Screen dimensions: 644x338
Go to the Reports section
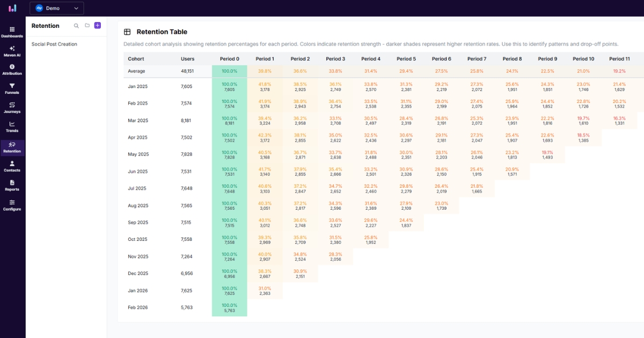click(x=12, y=186)
